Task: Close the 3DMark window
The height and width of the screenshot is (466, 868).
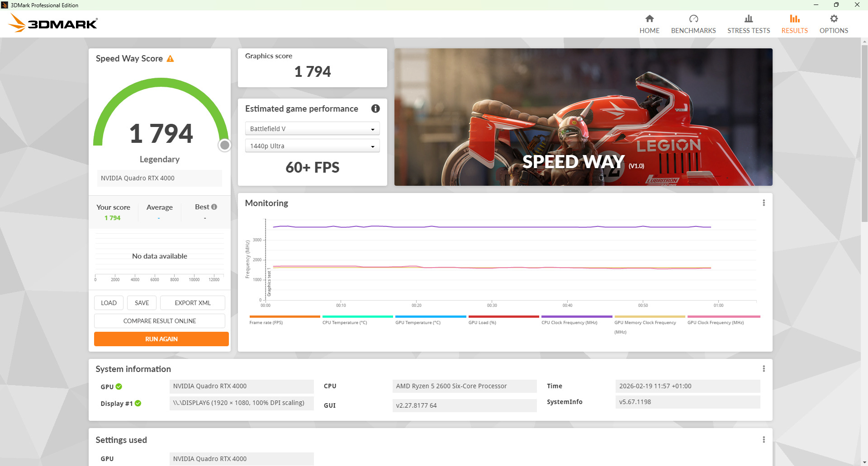Action: coord(857,5)
